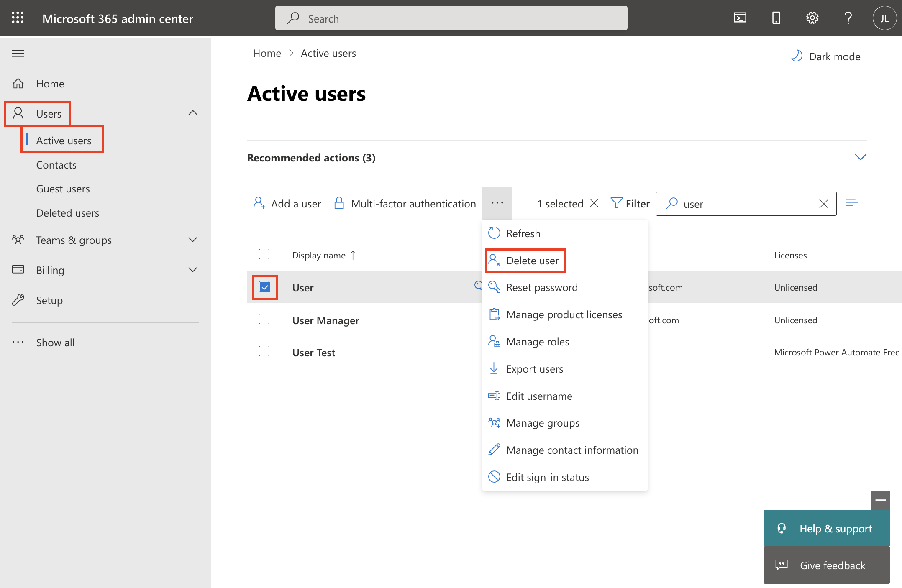This screenshot has height=588, width=902.
Task: Choose Delete user from the menu
Action: [x=565, y=261]
